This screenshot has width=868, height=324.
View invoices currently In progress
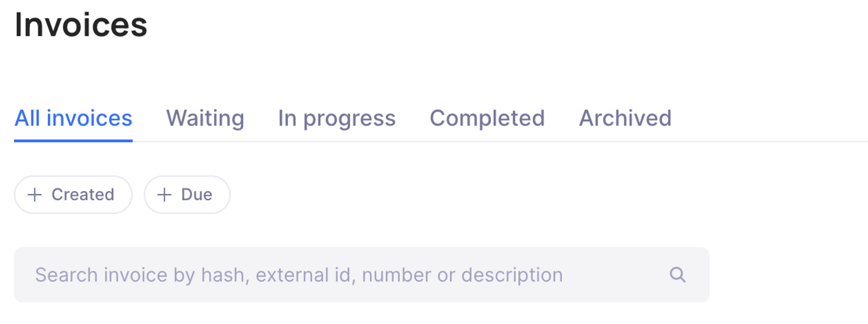click(x=337, y=118)
